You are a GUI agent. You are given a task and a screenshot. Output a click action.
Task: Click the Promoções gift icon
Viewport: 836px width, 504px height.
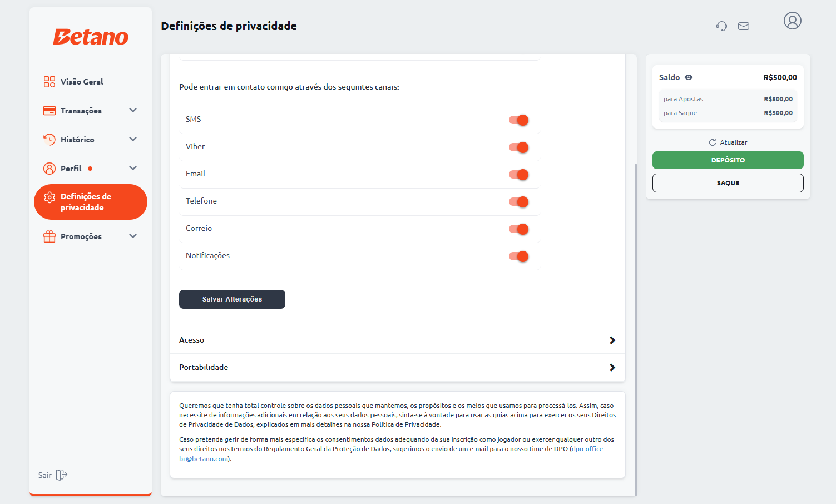click(x=50, y=236)
